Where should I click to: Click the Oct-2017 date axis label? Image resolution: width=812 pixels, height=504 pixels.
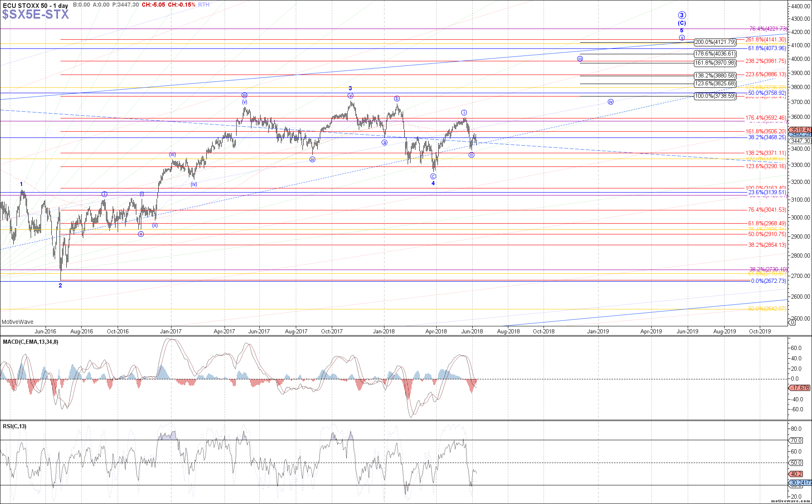332,331
